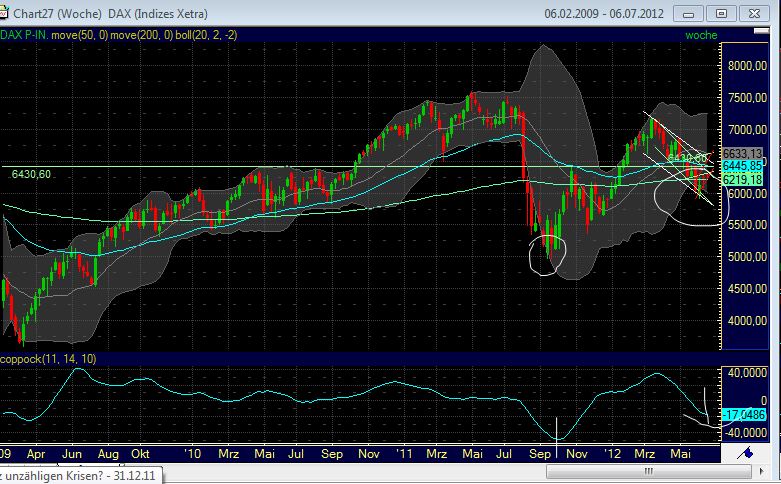This screenshot has height=484, width=781.
Task: Click the '40,0000' coppock axis label
Action: (x=747, y=373)
